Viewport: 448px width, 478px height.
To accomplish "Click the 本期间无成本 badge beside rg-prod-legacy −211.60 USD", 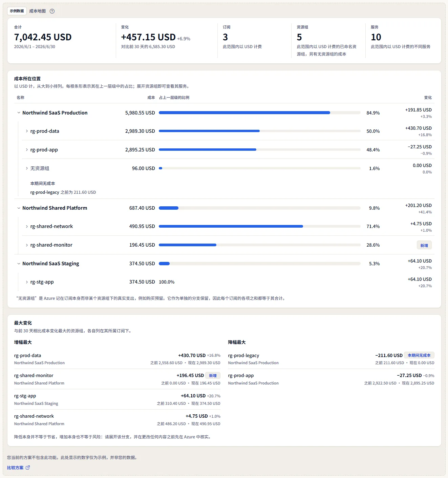I will [x=419, y=355].
